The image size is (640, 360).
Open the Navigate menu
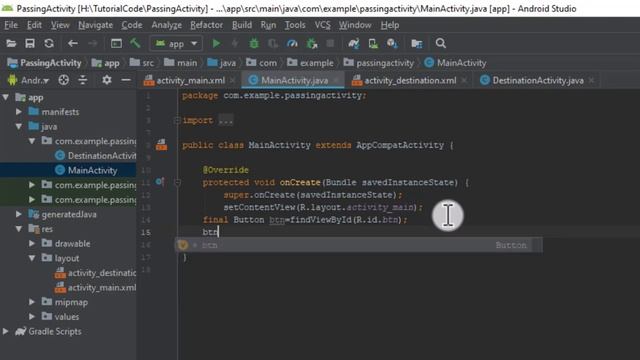click(96, 25)
